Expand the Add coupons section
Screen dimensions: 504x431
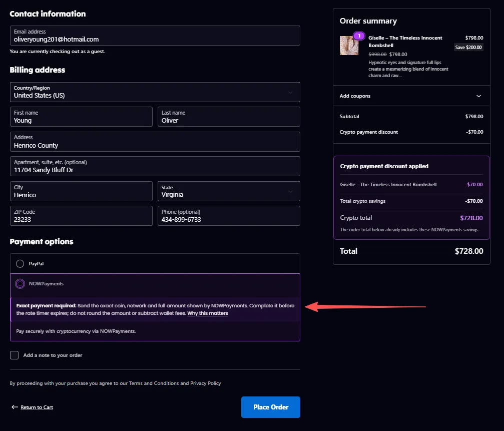click(411, 96)
